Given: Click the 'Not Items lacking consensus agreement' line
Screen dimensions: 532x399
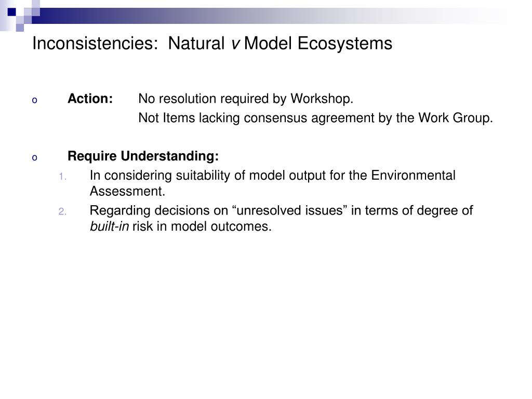Looking at the screenshot, I should point(315,118).
